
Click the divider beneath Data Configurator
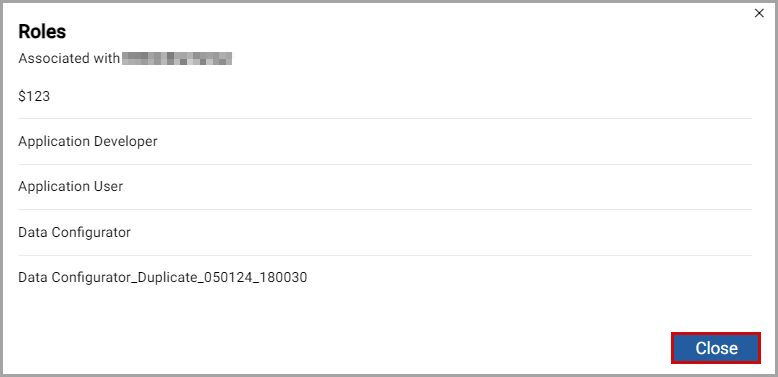(x=385, y=255)
